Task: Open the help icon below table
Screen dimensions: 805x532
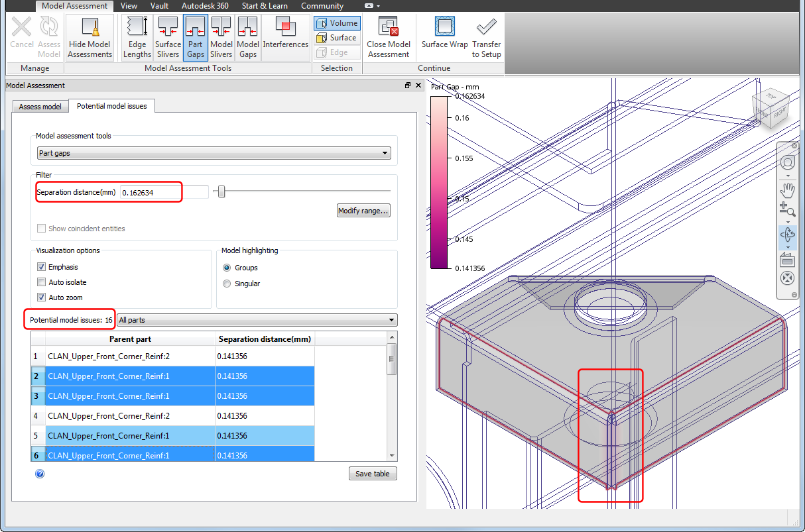Action: [x=40, y=474]
